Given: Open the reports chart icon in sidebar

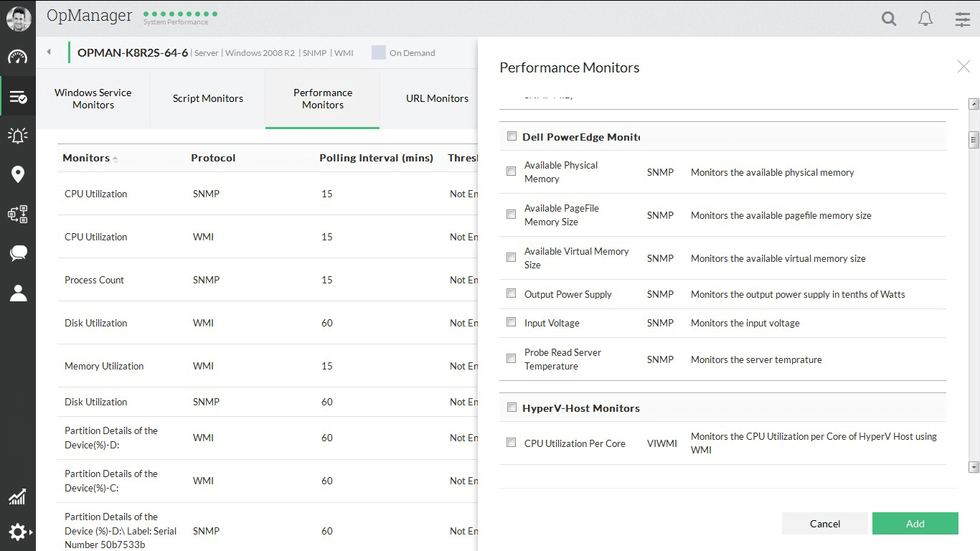Looking at the screenshot, I should pyautogui.click(x=18, y=496).
